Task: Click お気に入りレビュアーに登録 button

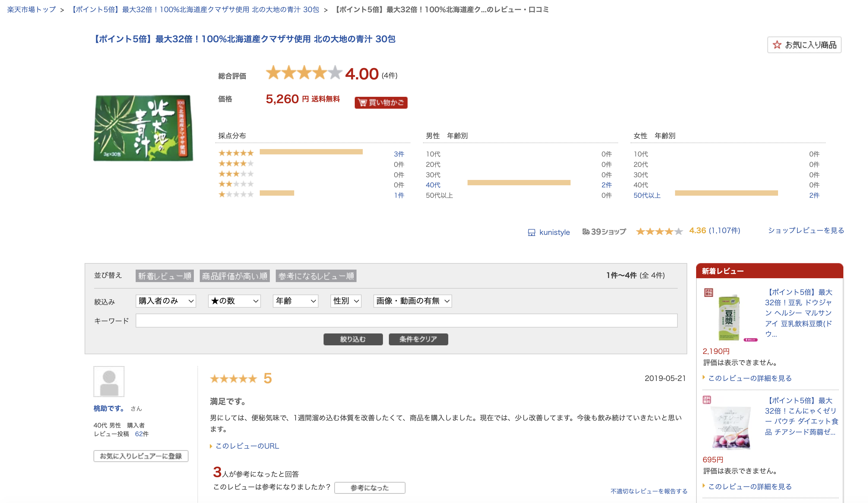Action: point(141,456)
